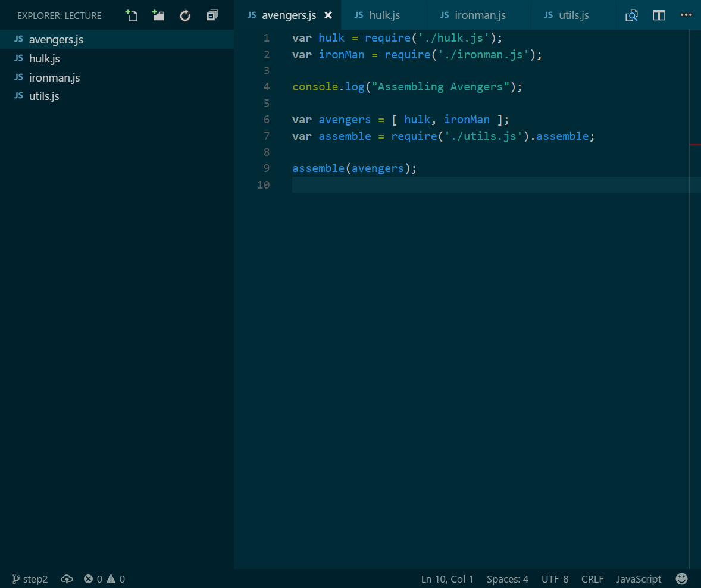Click './utils.js' string on line 7
This screenshot has height=588, width=701.
tap(483, 136)
